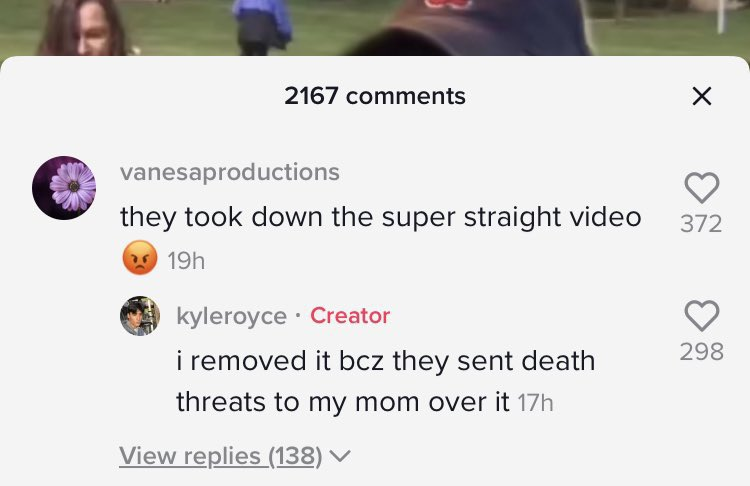Screen dimensions: 750x486
Task: Tap the 298 like count
Action: tap(702, 352)
